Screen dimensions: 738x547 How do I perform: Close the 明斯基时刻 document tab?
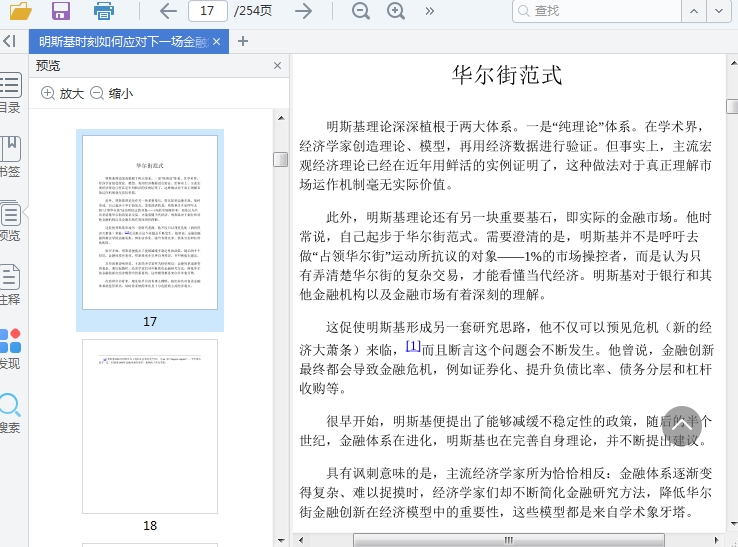click(x=217, y=42)
